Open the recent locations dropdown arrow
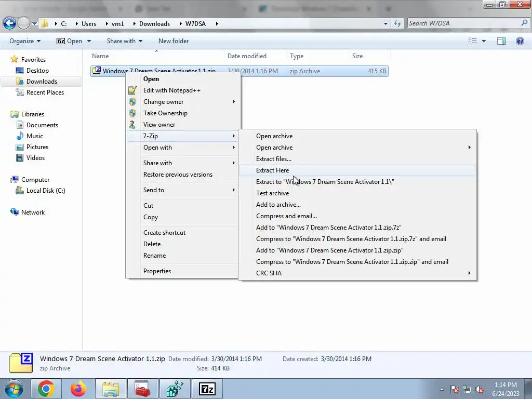 [35, 23]
